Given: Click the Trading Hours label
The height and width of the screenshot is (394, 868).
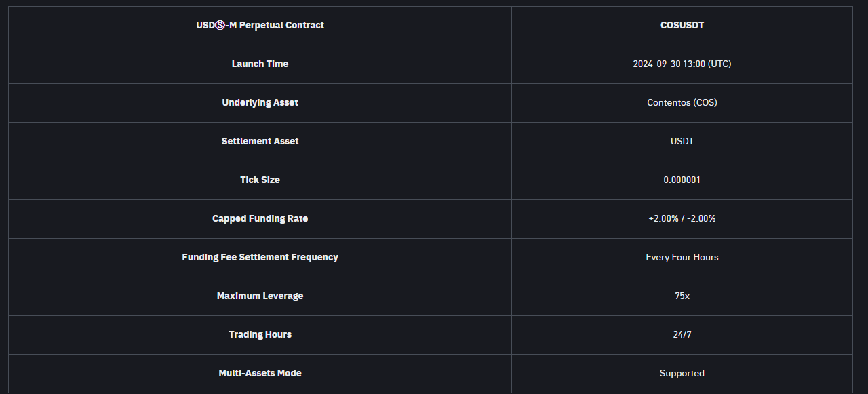Looking at the screenshot, I should (x=260, y=335).
